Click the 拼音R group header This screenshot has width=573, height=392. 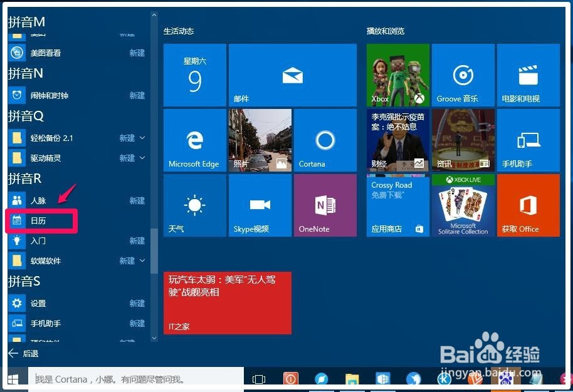coord(25,178)
